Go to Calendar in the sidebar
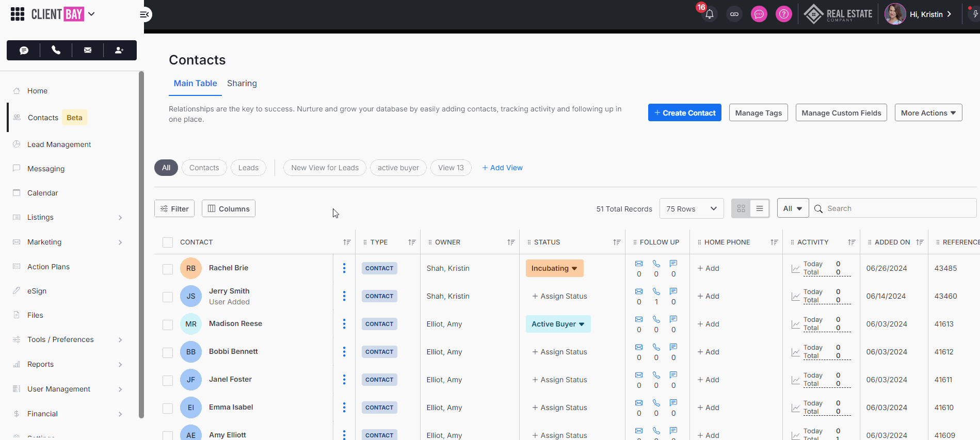 tap(42, 193)
